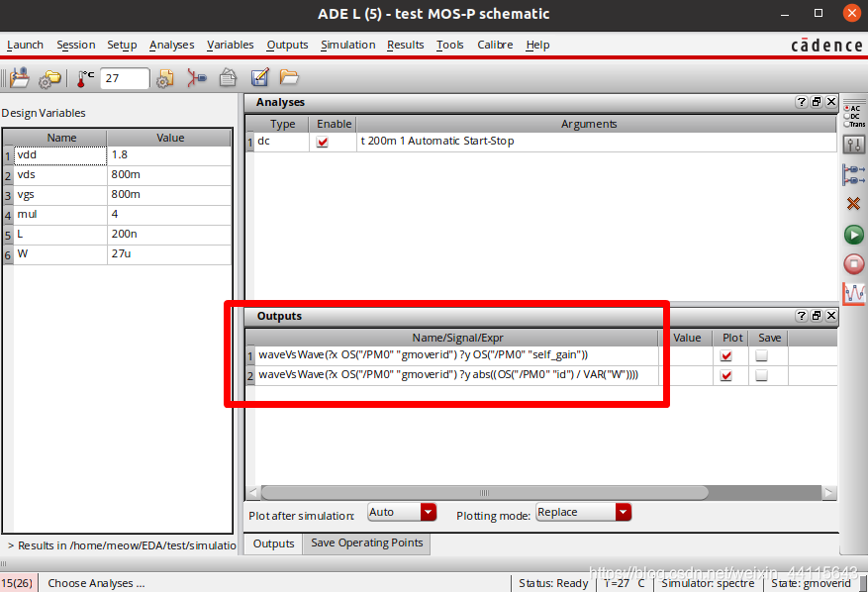Switch to Save Operating Points tab

pos(366,543)
